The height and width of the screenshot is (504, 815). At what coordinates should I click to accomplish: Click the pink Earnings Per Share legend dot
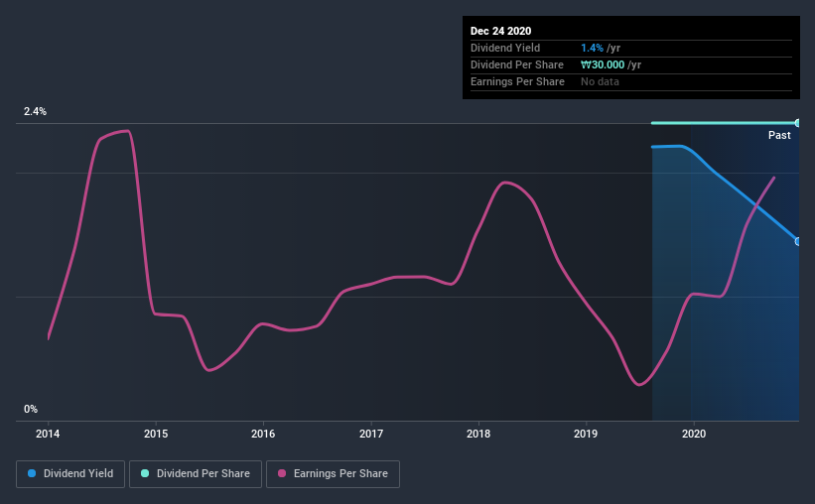[282, 473]
